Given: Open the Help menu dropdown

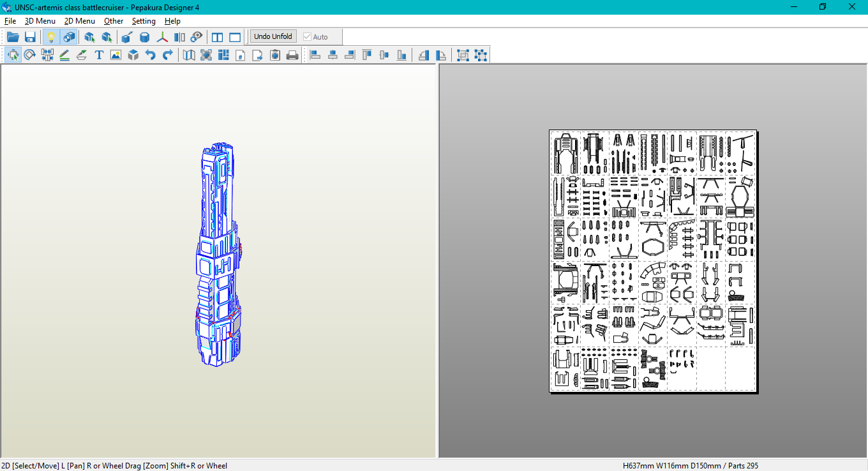Looking at the screenshot, I should click(172, 21).
